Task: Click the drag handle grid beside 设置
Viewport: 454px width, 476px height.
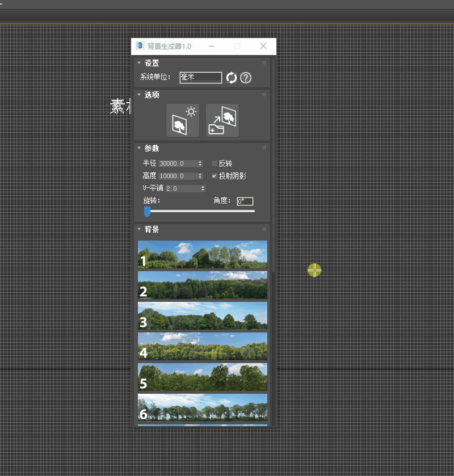Action: [x=263, y=62]
